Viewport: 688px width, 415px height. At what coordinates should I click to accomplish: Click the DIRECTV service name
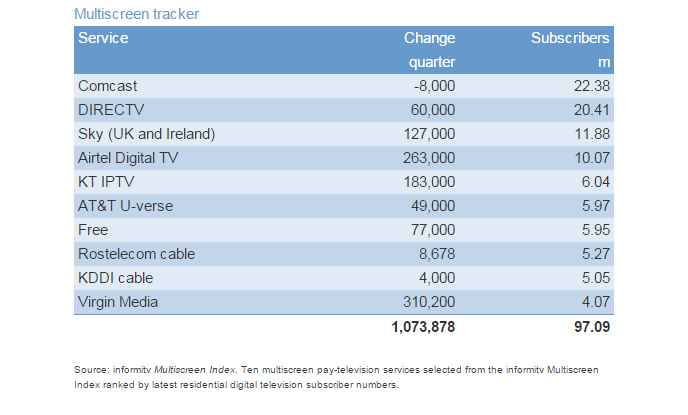[x=111, y=110]
